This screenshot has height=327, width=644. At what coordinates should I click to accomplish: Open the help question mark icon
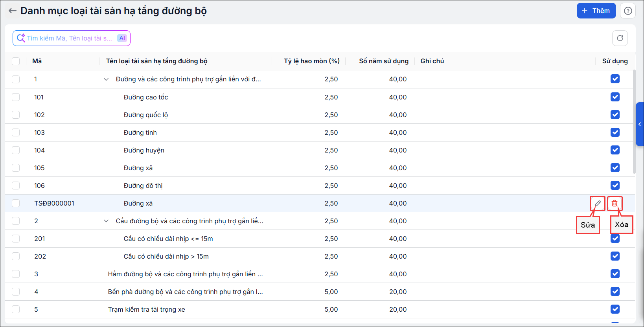click(x=628, y=11)
